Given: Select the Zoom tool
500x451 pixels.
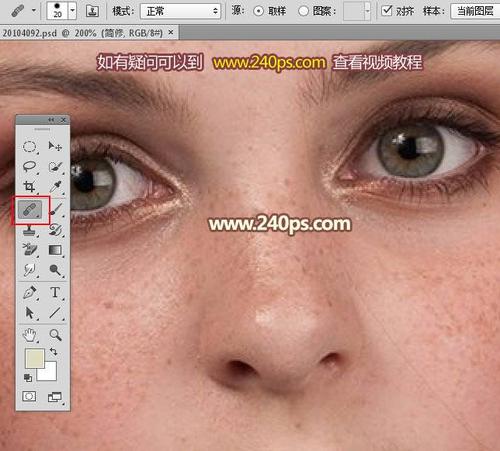Looking at the screenshot, I should point(55,335).
